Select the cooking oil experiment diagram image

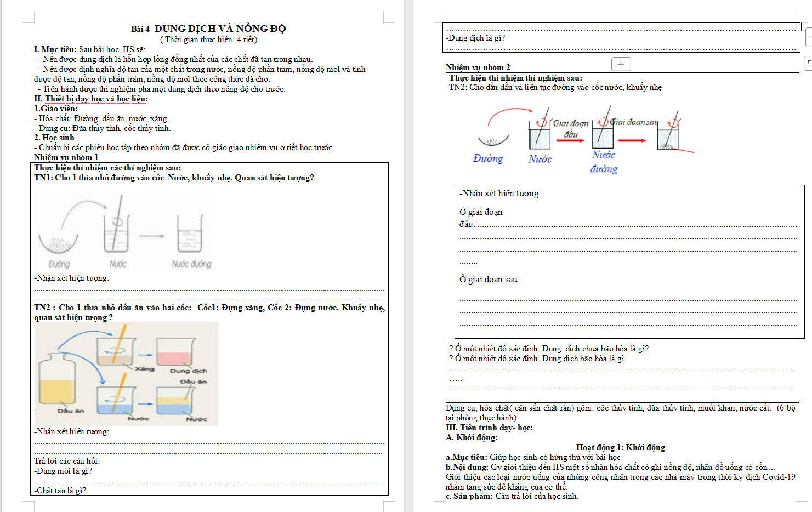click(126, 374)
